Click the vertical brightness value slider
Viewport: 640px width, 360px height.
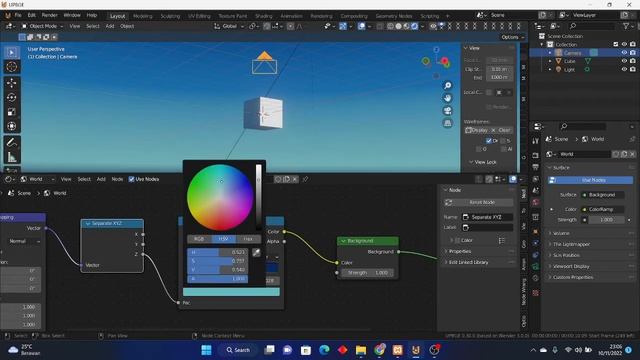[259, 198]
